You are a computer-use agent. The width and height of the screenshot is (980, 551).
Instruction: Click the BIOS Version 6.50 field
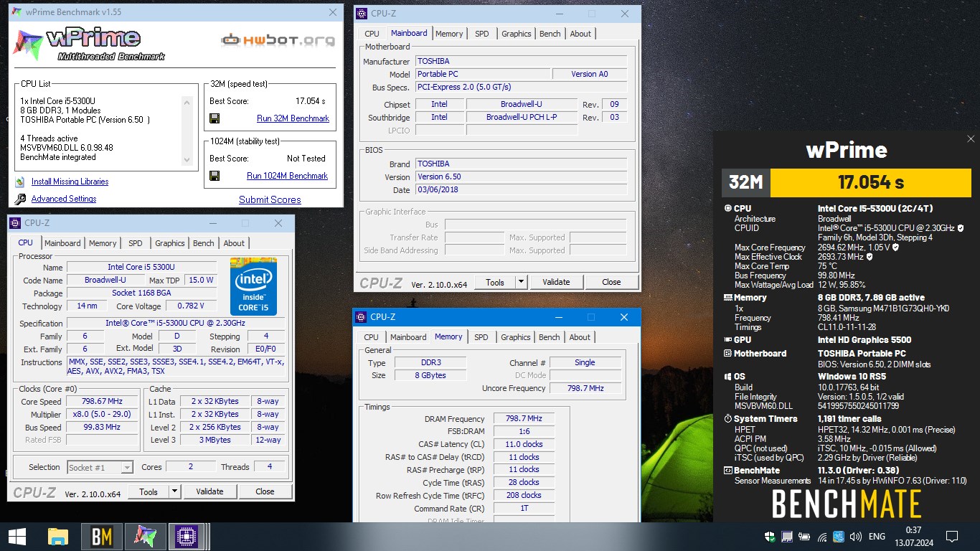[521, 176]
